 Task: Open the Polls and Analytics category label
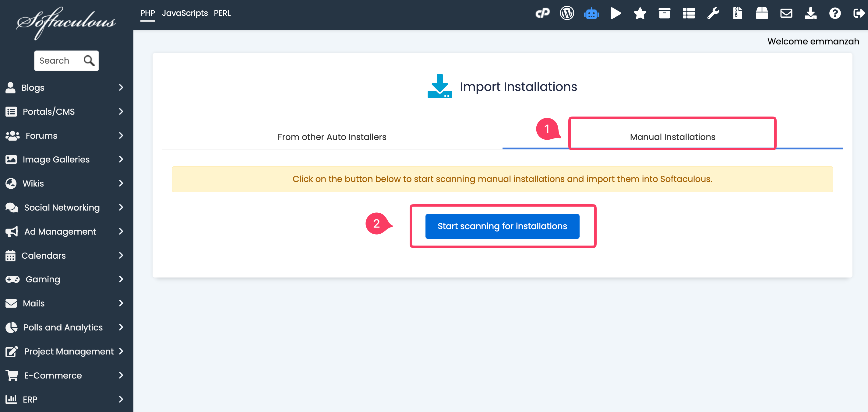[x=63, y=327]
